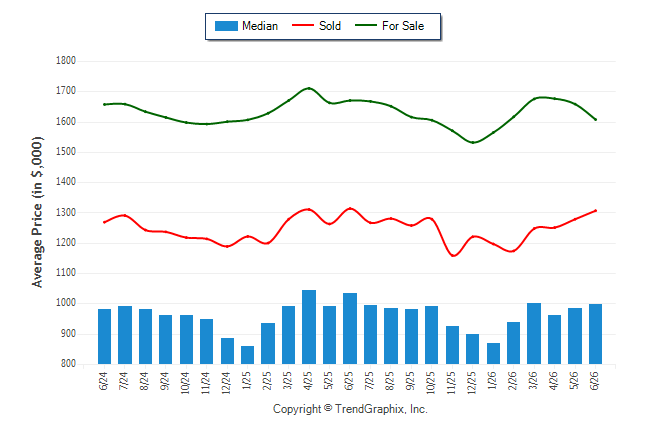Click the 12/24 x-axis label
This screenshot has width=646, height=434.
(227, 383)
